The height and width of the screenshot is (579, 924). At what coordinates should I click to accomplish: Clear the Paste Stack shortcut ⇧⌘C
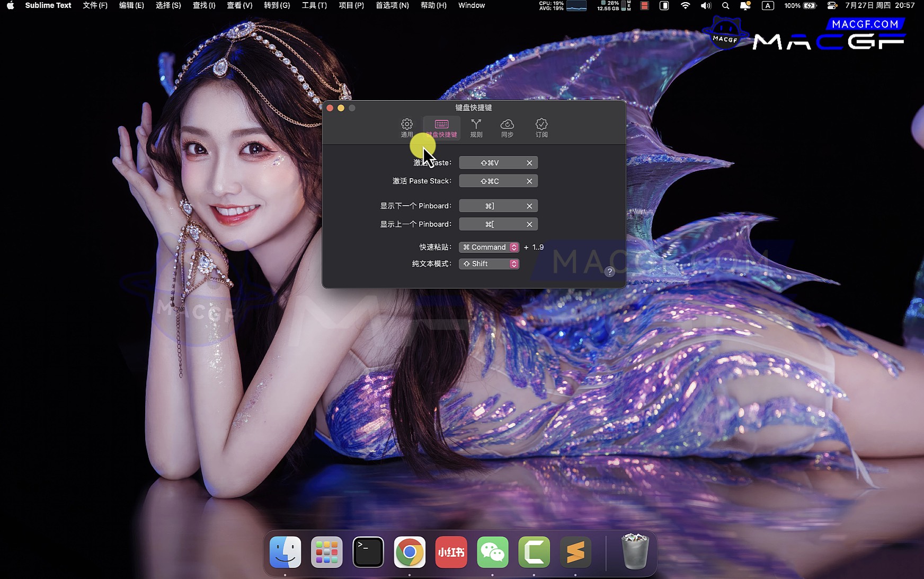529,181
